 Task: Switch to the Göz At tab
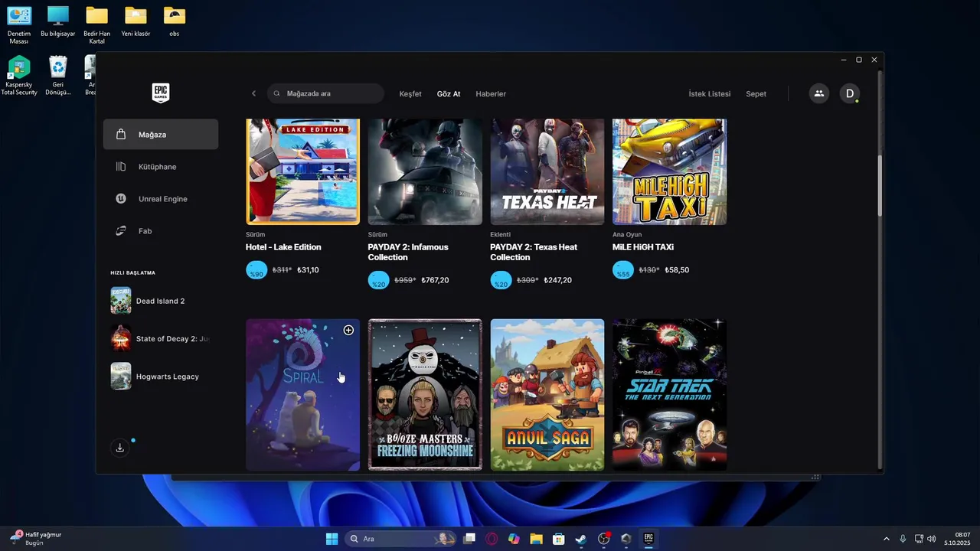tap(449, 94)
